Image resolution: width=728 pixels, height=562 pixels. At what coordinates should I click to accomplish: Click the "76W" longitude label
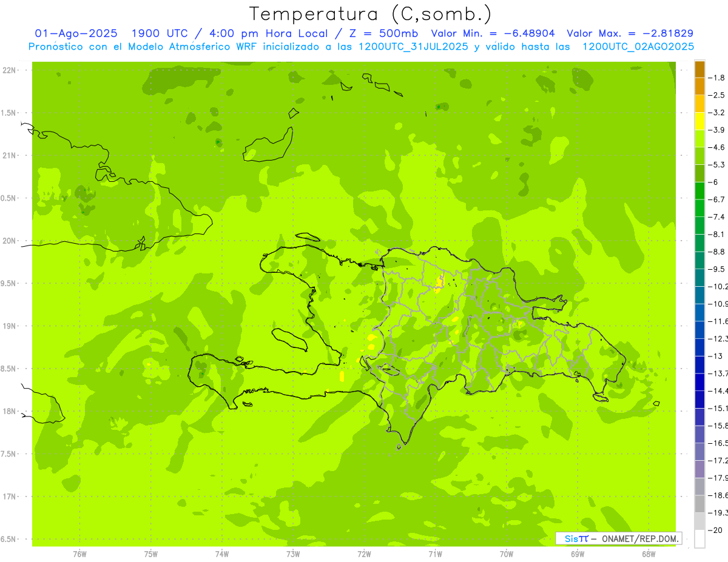79,554
